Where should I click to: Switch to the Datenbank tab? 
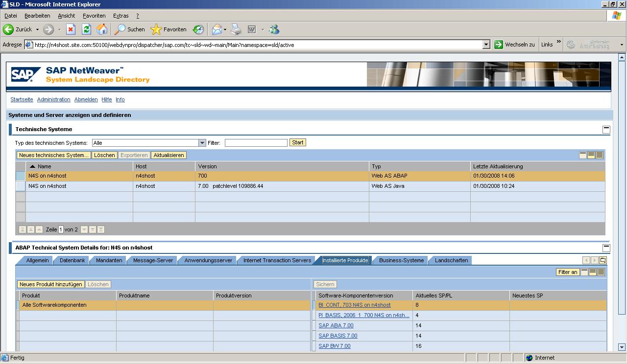click(x=72, y=260)
